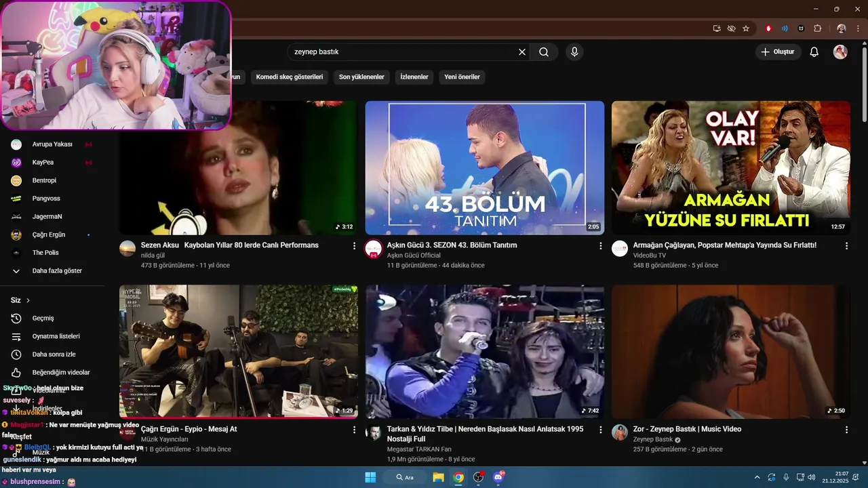The image size is (868, 488).
Task: Bookmark this page with the star icon
Action: [746, 28]
